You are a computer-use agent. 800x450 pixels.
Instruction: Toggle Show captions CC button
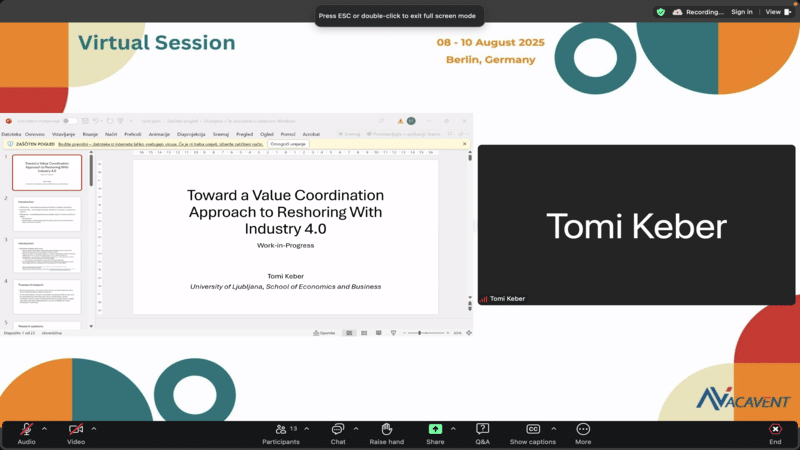click(x=533, y=429)
